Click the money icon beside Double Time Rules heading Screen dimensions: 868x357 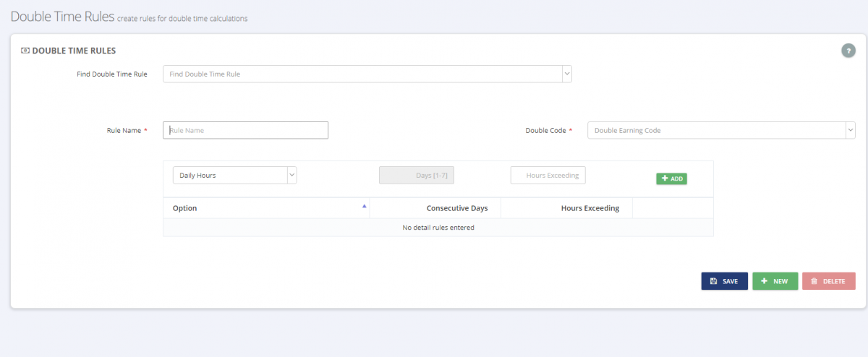[25, 51]
